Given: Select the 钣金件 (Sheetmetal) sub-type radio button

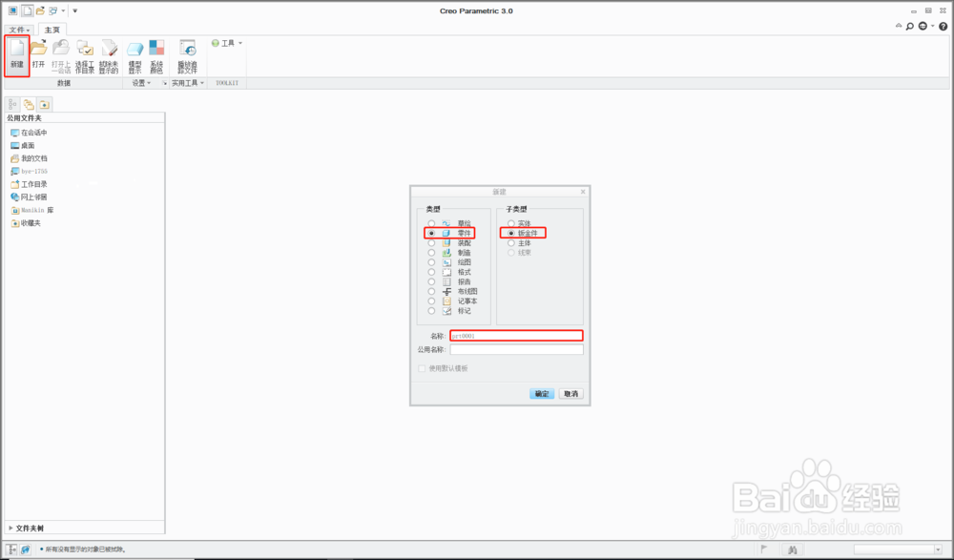Looking at the screenshot, I should [x=511, y=233].
